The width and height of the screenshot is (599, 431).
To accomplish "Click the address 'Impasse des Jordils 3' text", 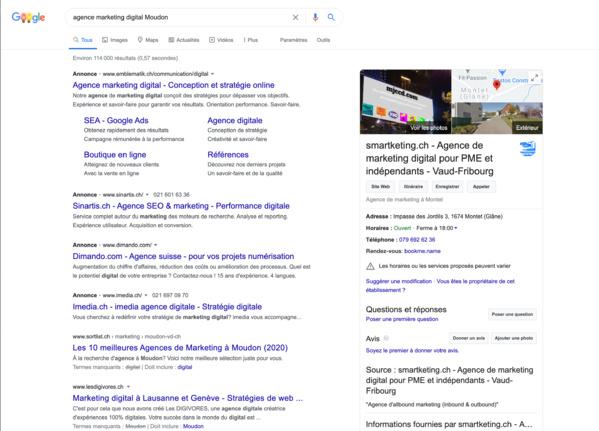I will tap(448, 216).
